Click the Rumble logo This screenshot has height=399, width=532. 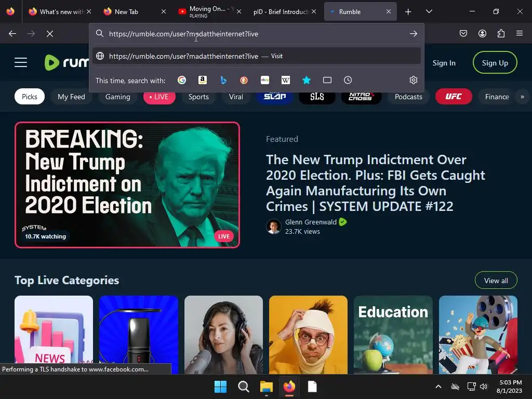point(66,62)
